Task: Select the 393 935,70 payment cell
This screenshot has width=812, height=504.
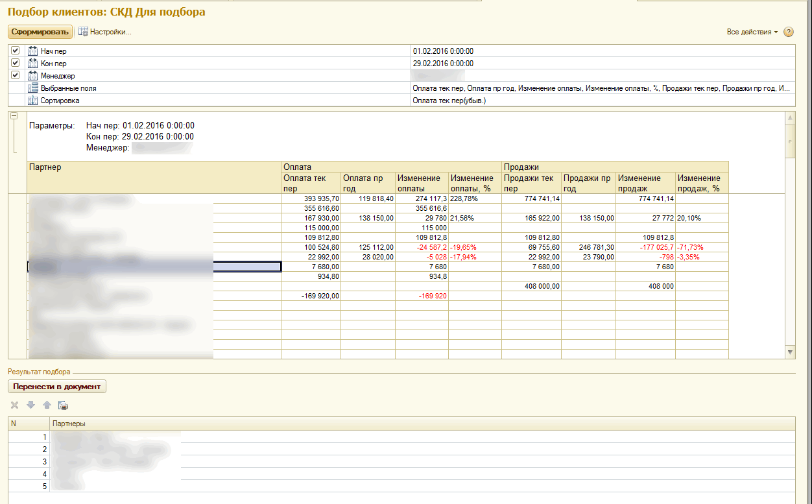Action: [311, 198]
